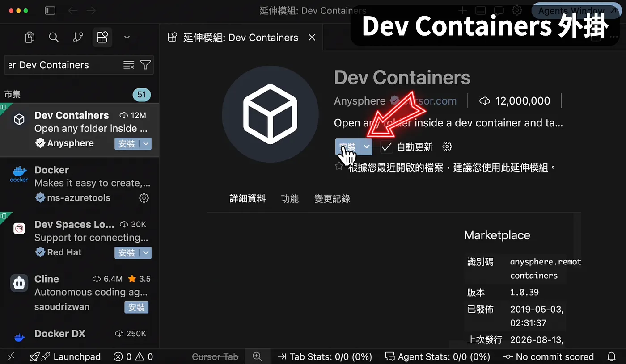Open manage gear on Docker row
Screen dimensions: 626x364
click(x=144, y=198)
